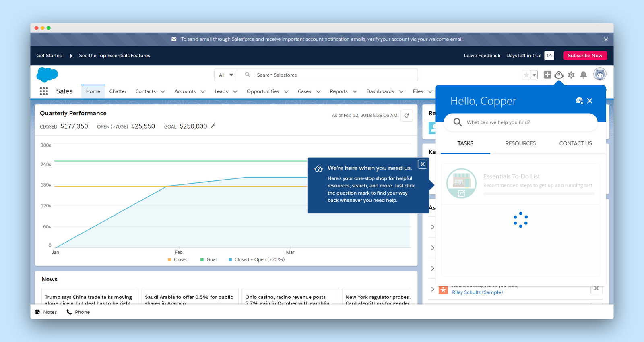Click See the Top Essentials Features

[114, 56]
